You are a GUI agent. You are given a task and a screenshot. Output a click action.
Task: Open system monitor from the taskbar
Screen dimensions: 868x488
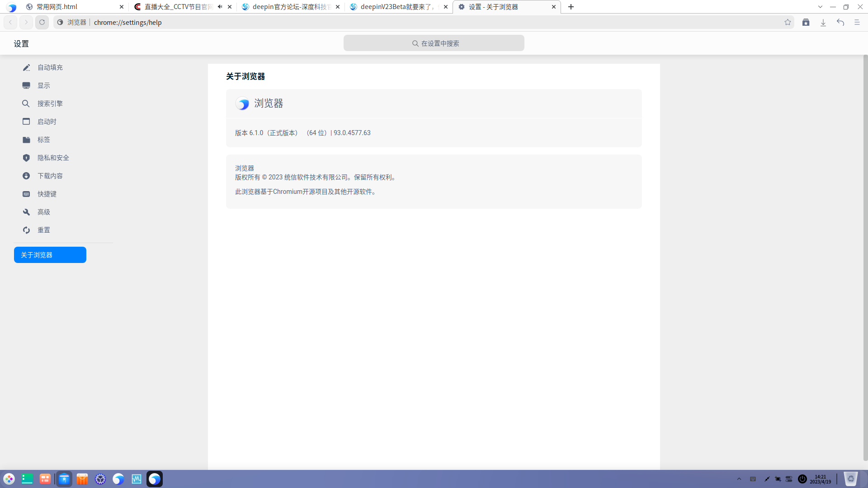137,479
